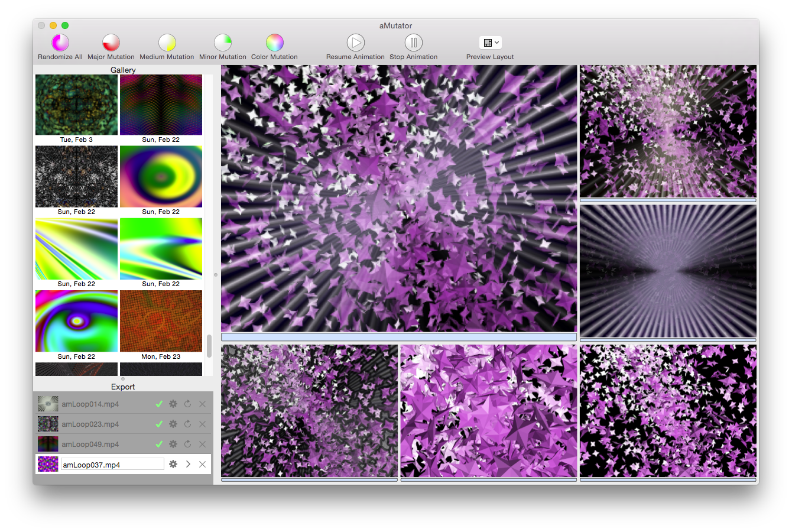Select the ray-burst preview without stars
This screenshot has width=792, height=532.
[x=668, y=271]
